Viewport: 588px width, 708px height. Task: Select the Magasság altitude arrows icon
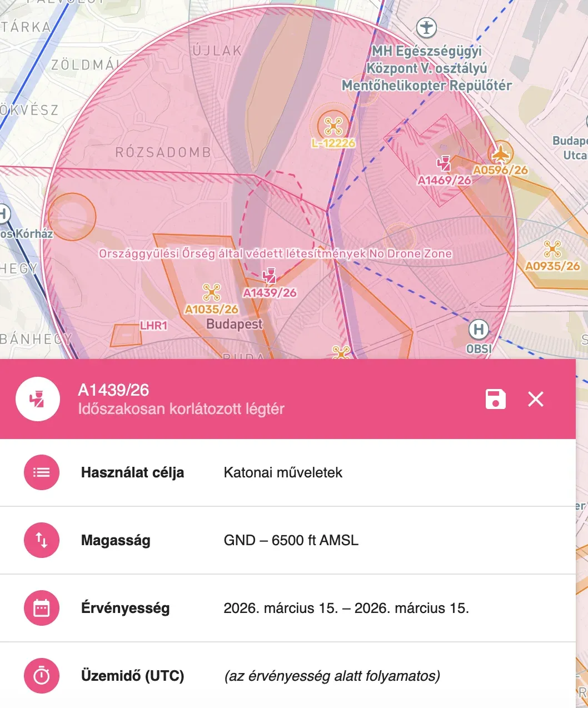pos(41,540)
